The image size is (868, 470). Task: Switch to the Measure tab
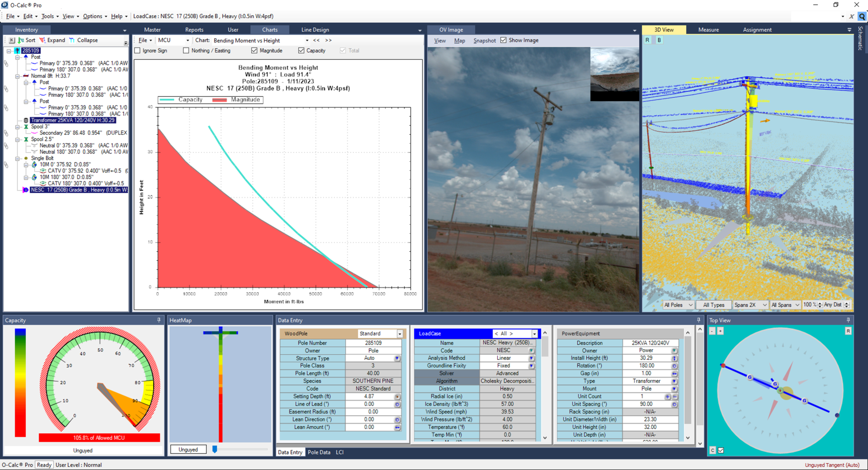pos(708,29)
